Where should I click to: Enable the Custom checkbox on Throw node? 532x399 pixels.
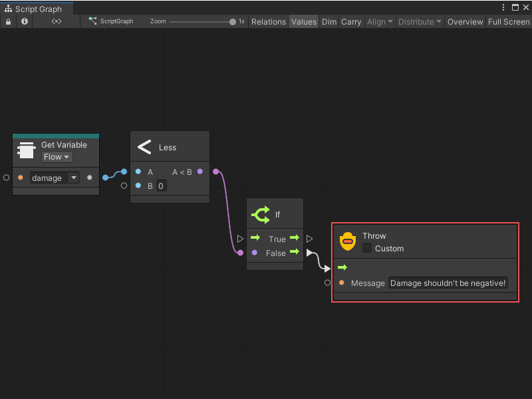pyautogui.click(x=367, y=248)
